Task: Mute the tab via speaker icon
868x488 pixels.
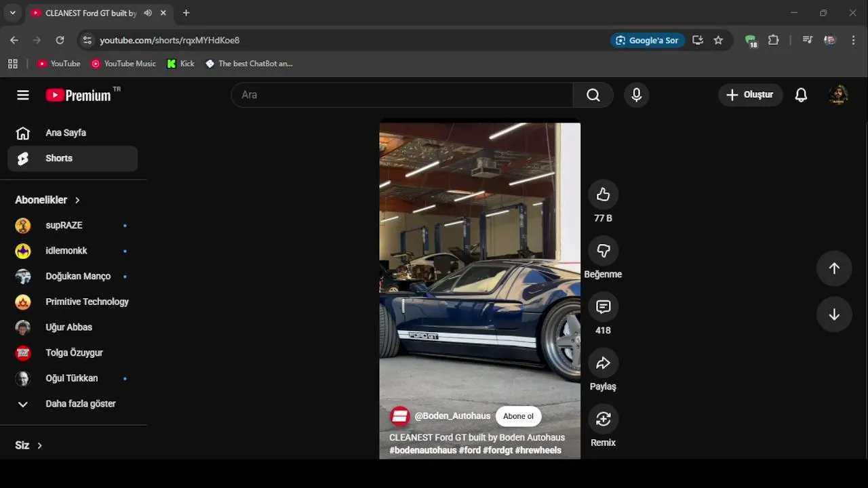Action: 148,13
